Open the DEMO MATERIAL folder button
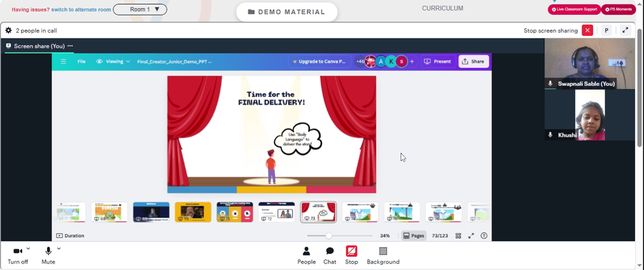 pyautogui.click(x=287, y=12)
